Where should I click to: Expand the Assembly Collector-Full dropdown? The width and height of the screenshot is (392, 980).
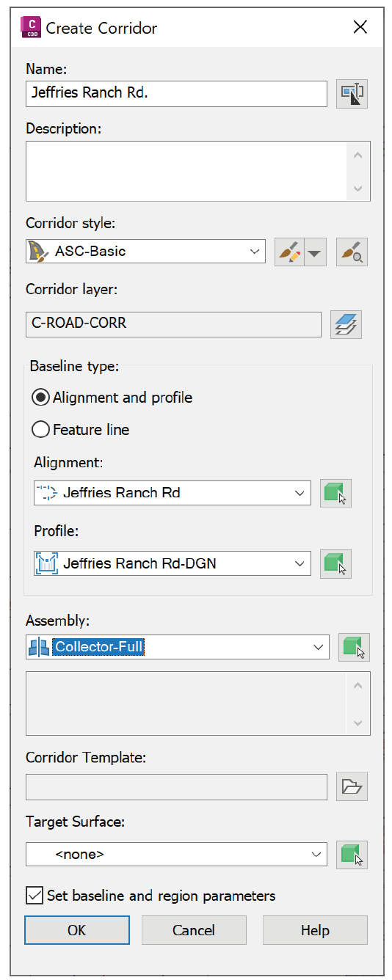coord(177,647)
